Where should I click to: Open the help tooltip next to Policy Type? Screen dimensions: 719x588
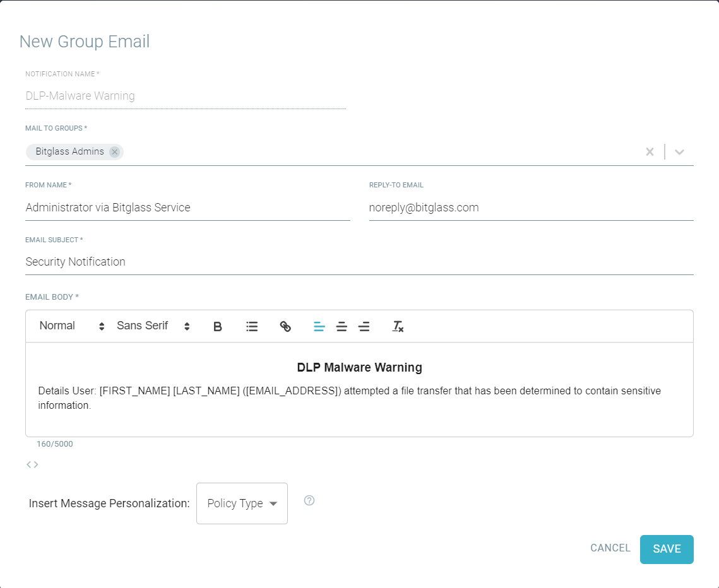(309, 500)
